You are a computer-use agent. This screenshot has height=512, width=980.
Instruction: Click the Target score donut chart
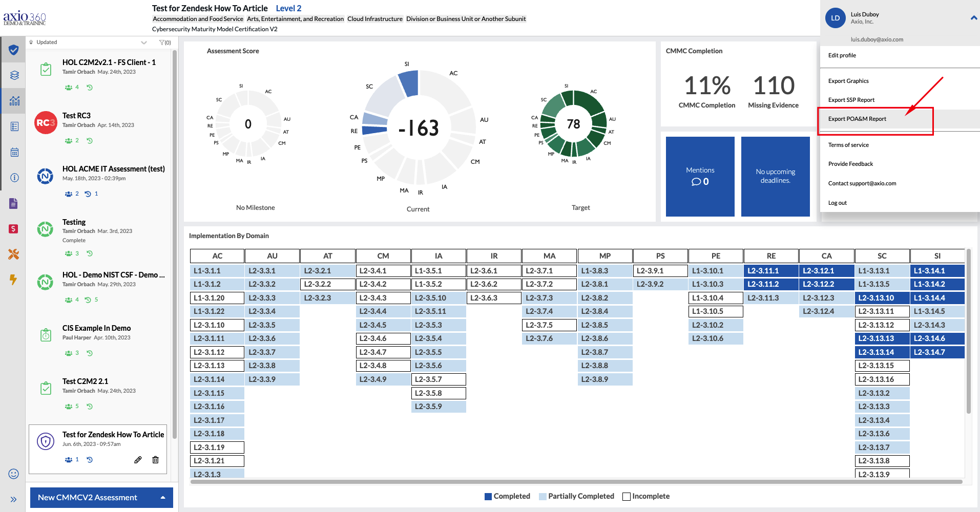[x=573, y=123]
